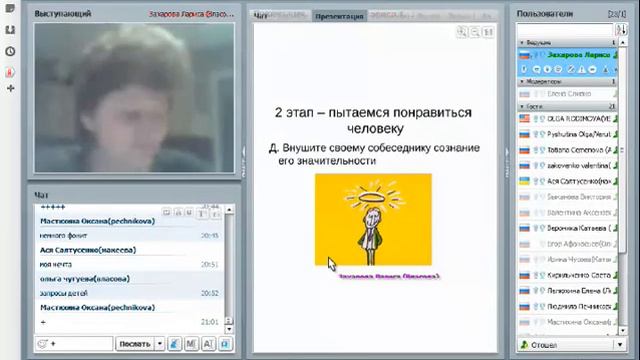640x360 pixels.
Task: Open the participants icon in the left sidebar
Action: [x=10, y=30]
